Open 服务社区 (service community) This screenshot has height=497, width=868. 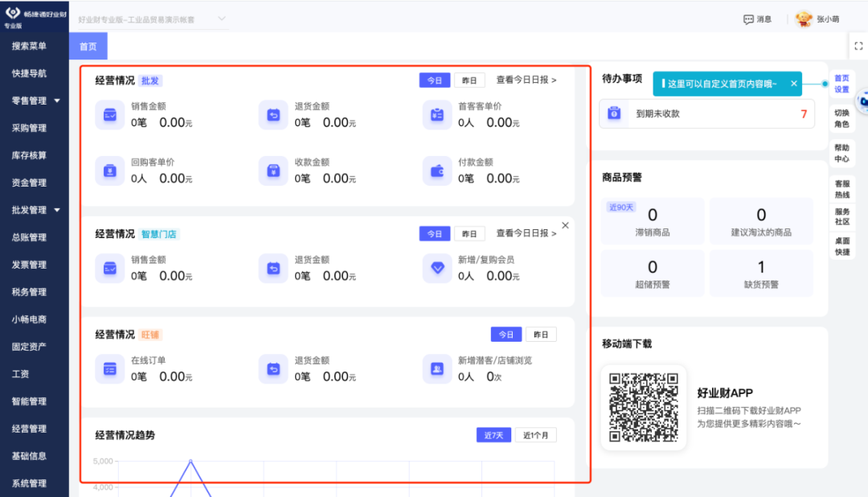pos(841,215)
